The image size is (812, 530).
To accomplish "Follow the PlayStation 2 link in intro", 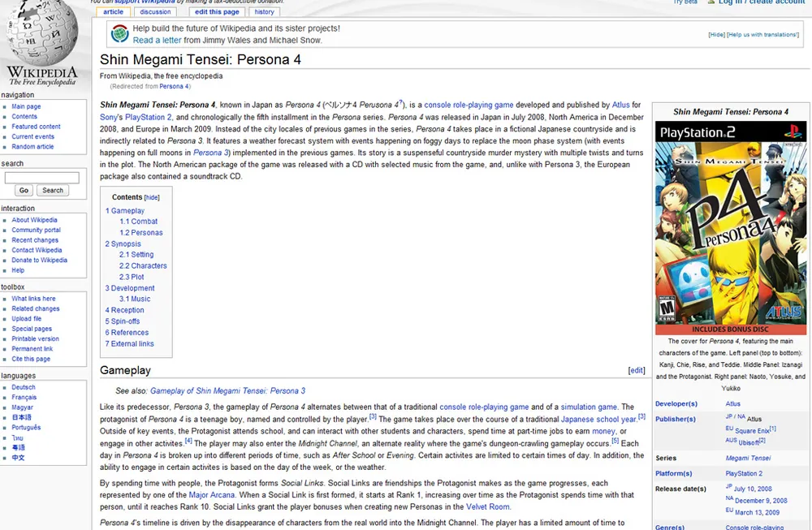I will click(x=147, y=118).
